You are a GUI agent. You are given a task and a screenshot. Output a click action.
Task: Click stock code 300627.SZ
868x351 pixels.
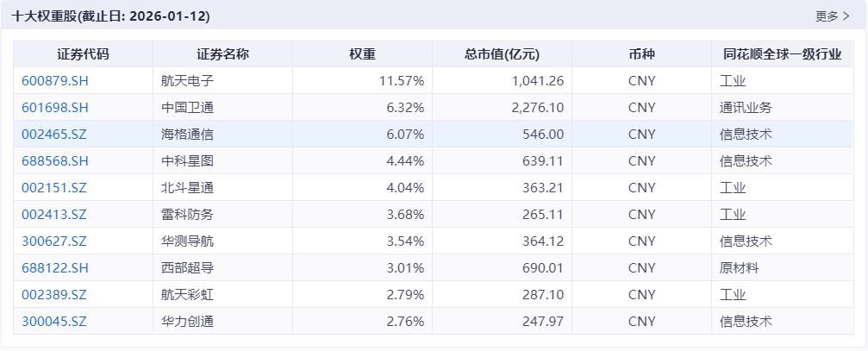(54, 241)
